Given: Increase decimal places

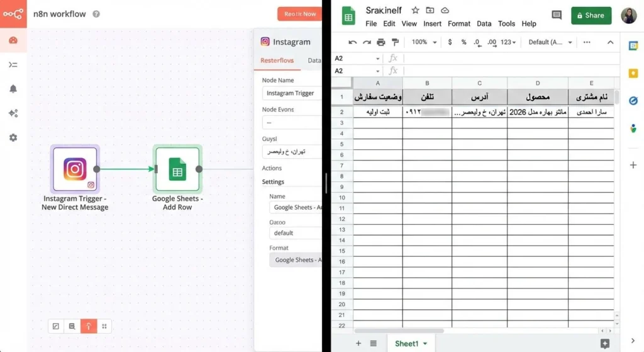Looking at the screenshot, I should coord(492,42).
